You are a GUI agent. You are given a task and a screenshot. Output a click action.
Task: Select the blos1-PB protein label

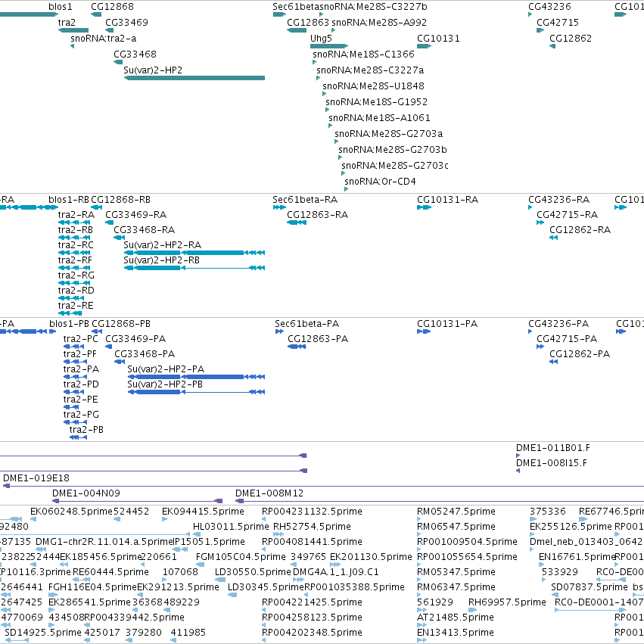pyautogui.click(x=69, y=324)
